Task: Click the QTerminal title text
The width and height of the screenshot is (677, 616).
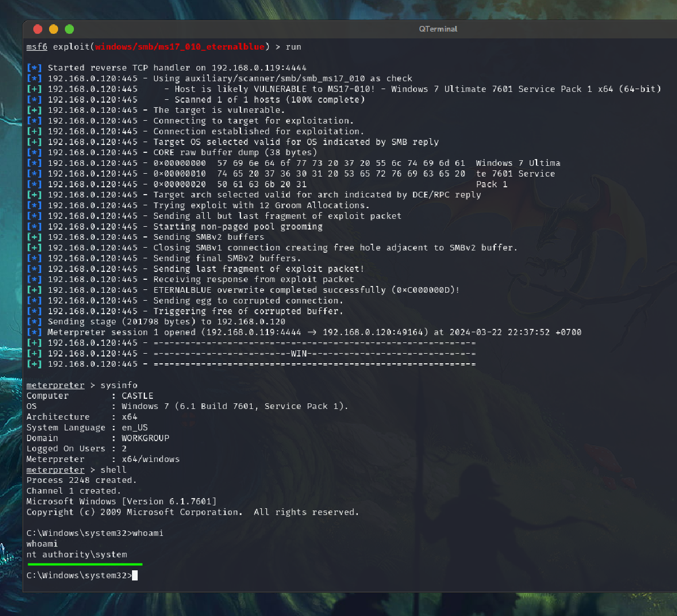Action: tap(438, 29)
